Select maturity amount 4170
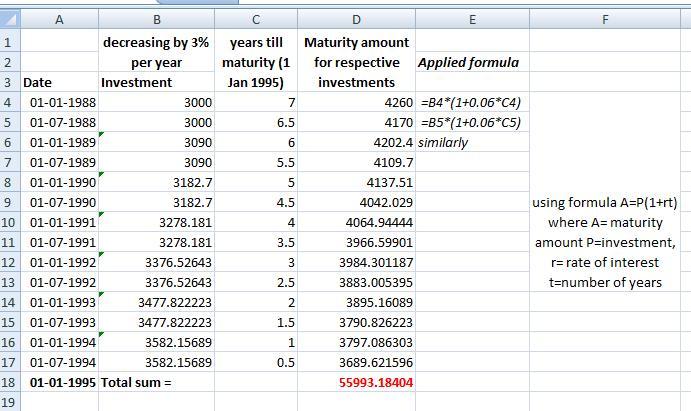This screenshot has width=691, height=411. pyautogui.click(x=357, y=122)
